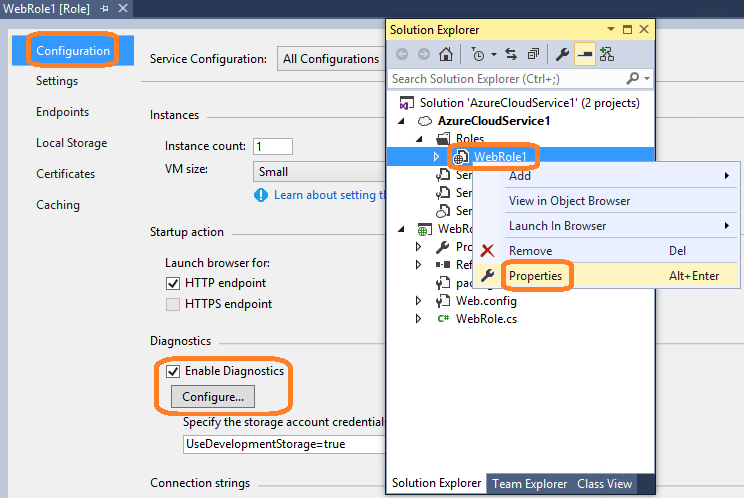Viewport: 744px width, 498px height.
Task: Click the Instance count input field
Action: 273,146
